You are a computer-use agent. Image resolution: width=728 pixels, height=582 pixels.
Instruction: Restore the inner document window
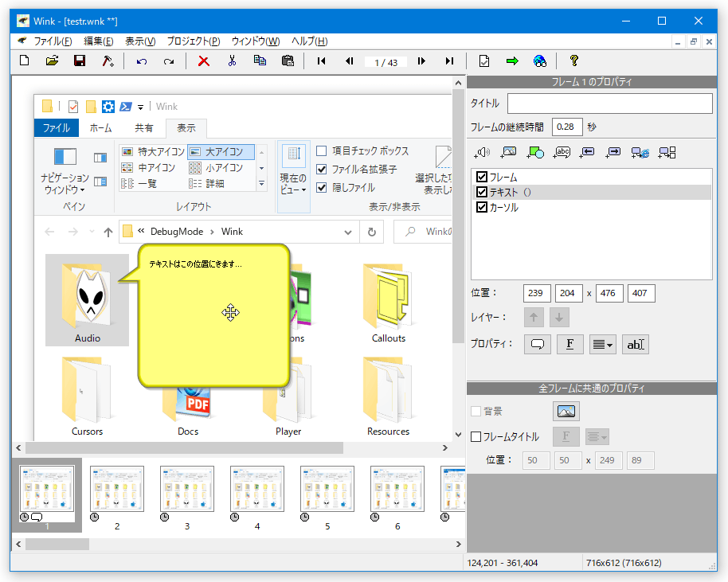(693, 41)
